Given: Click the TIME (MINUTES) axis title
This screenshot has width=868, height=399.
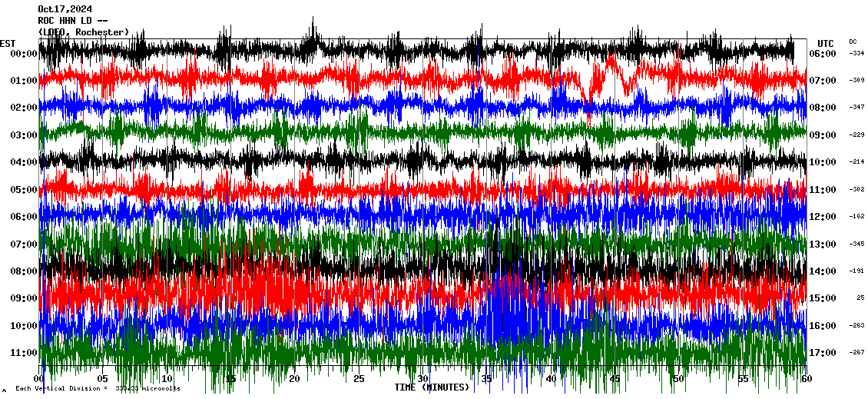Looking at the screenshot, I should pyautogui.click(x=432, y=387).
